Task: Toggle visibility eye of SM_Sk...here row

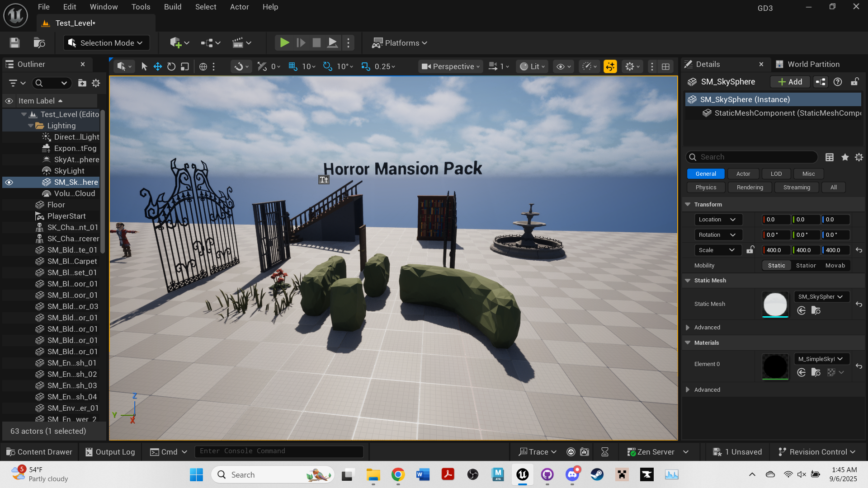Action: coord(9,182)
